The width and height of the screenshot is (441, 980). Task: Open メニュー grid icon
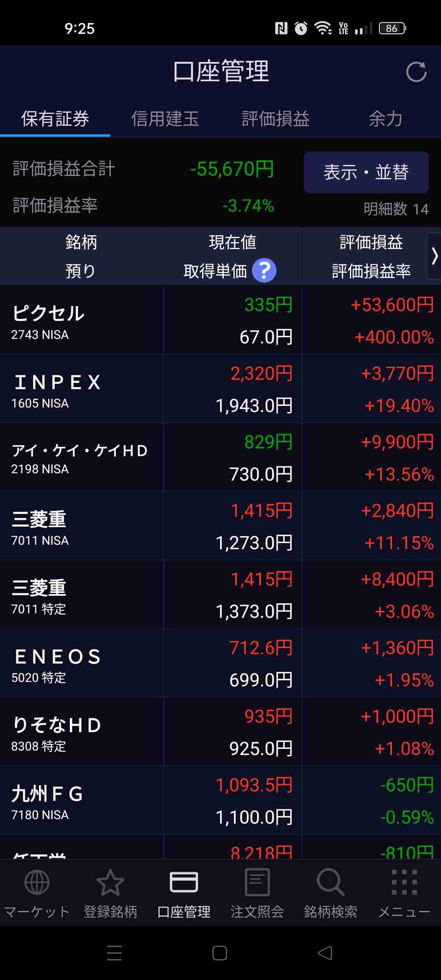pyautogui.click(x=404, y=883)
